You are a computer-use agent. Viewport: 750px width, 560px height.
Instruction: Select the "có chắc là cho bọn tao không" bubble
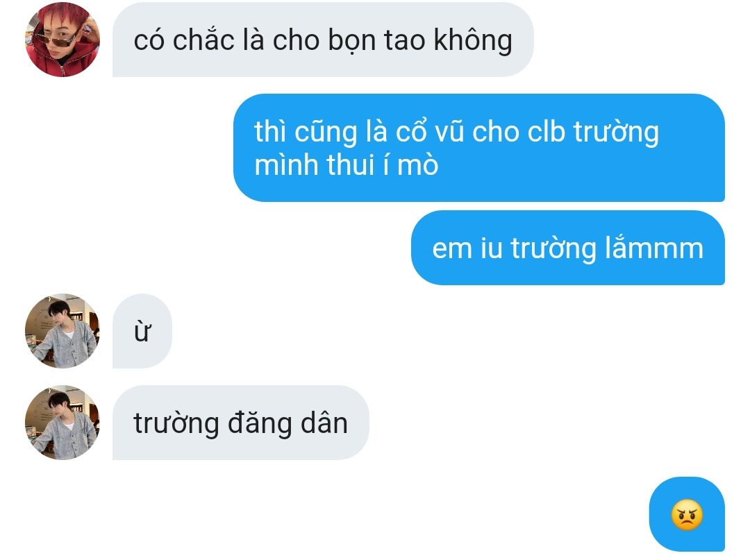tap(323, 40)
